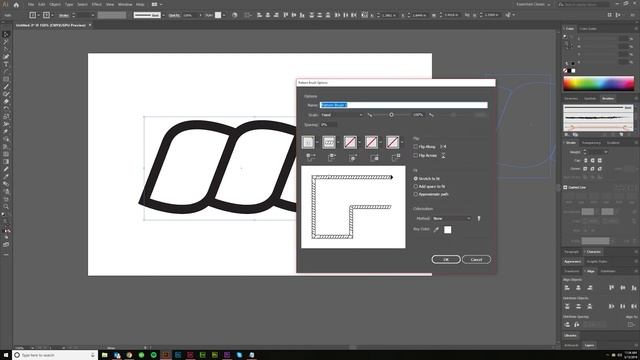The height and width of the screenshot is (360, 640).
Task: Open the side tile selector in brush dialog
Action: pos(329,142)
